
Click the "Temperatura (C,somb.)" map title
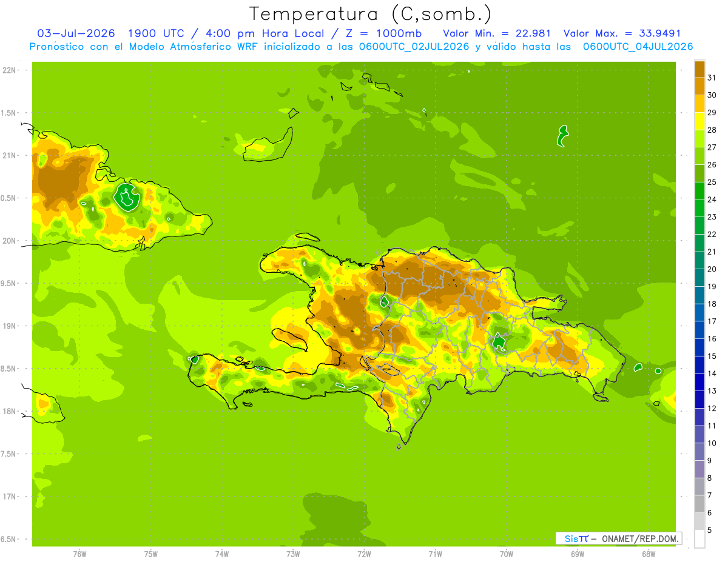(x=370, y=15)
